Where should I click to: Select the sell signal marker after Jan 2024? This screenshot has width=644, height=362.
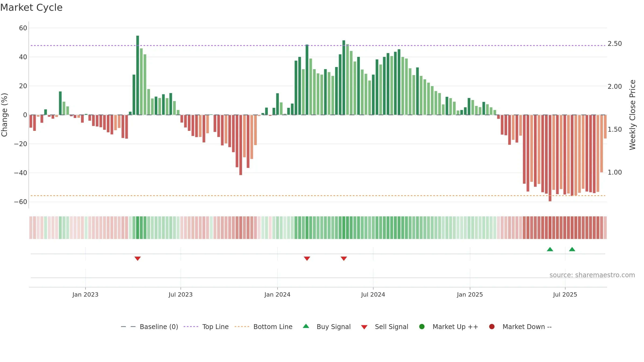click(307, 258)
